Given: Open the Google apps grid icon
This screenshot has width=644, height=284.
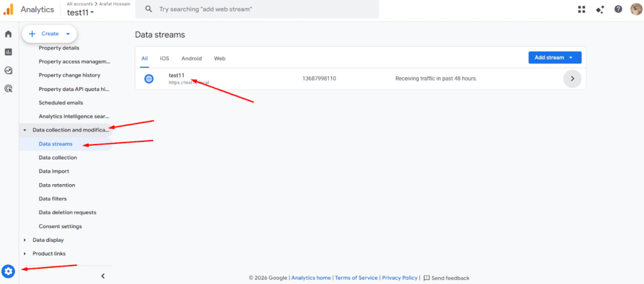Looking at the screenshot, I should pyautogui.click(x=582, y=9).
